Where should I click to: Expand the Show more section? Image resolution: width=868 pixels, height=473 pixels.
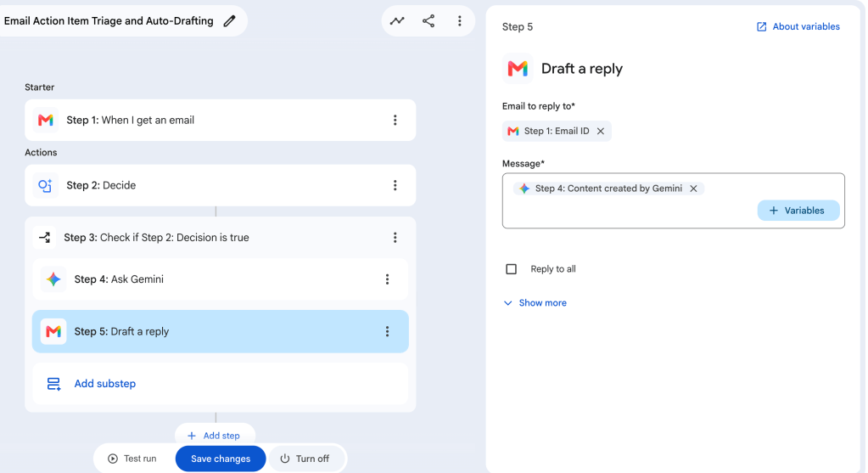point(535,303)
